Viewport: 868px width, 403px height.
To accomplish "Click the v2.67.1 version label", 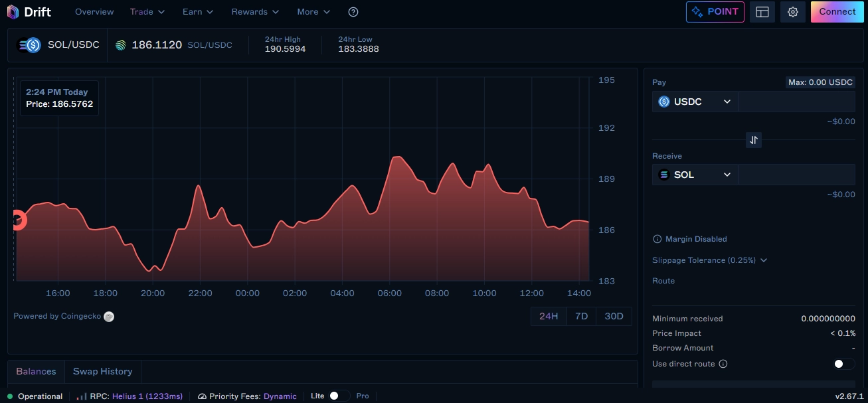I will click(849, 396).
